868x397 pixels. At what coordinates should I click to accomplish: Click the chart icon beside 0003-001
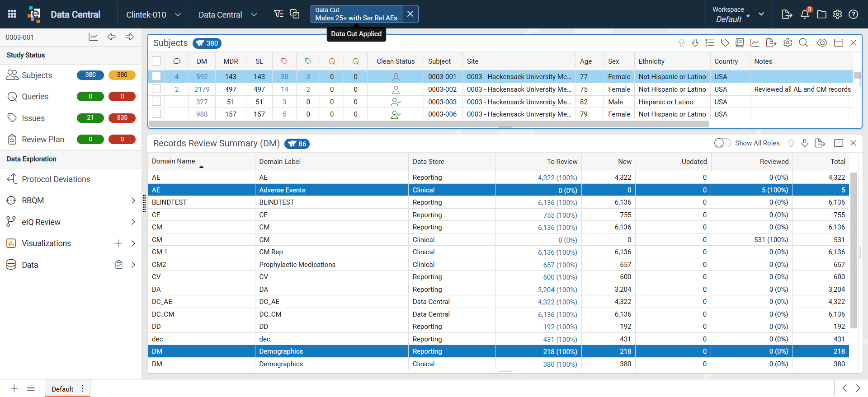(93, 37)
